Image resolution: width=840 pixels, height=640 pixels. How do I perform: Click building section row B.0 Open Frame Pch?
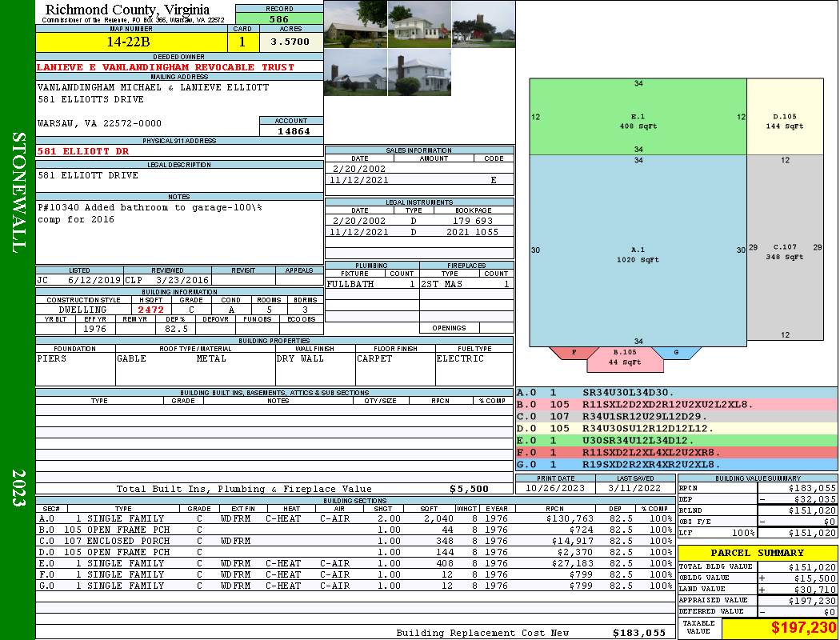356,530
